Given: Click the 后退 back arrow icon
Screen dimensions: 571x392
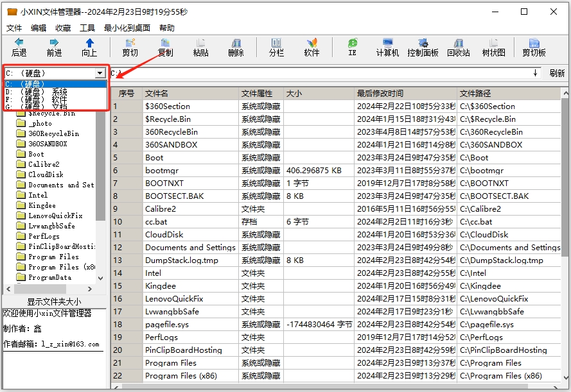Looking at the screenshot, I should click(19, 42).
